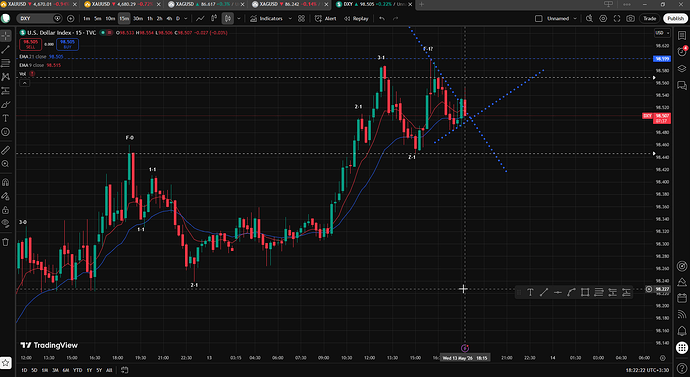Click the white grid products button
690x377 pixels.
[x=682, y=347]
